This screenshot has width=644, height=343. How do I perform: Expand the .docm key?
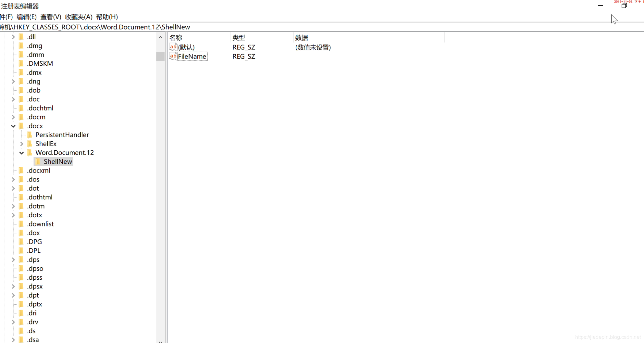coord(13,117)
